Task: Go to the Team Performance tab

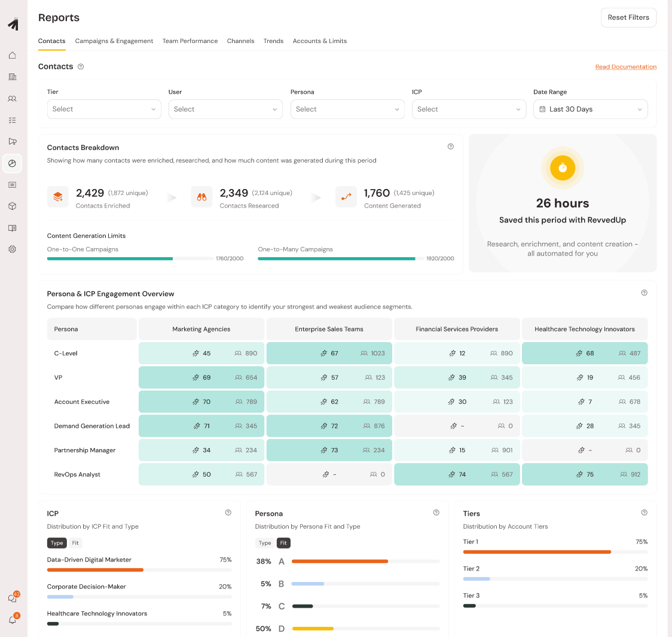Action: tap(190, 41)
